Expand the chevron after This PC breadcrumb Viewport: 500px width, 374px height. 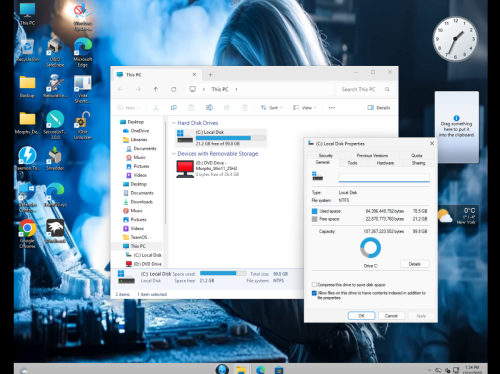(x=236, y=89)
